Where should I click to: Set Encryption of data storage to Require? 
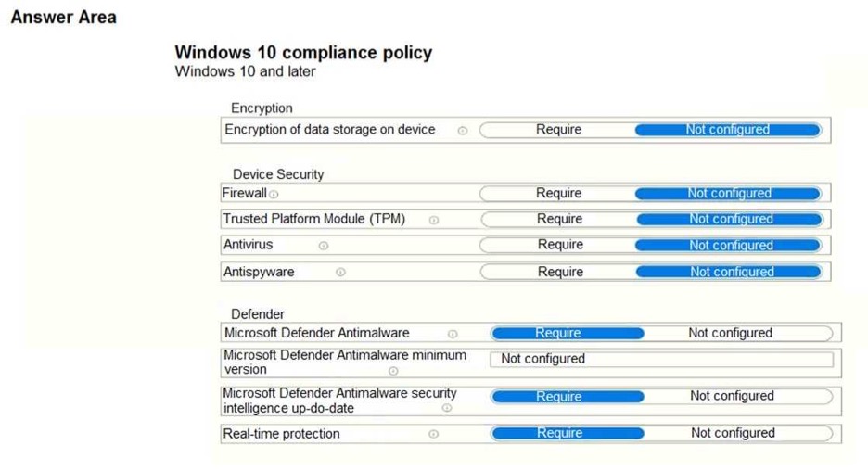coord(558,130)
